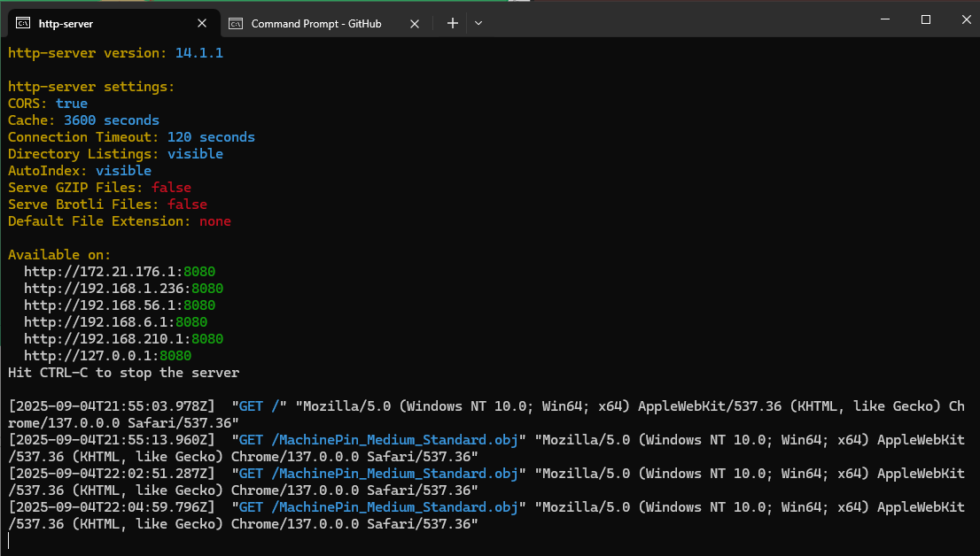Screen dimensions: 980x556
Task: Maximize the terminal window
Action: point(925,19)
